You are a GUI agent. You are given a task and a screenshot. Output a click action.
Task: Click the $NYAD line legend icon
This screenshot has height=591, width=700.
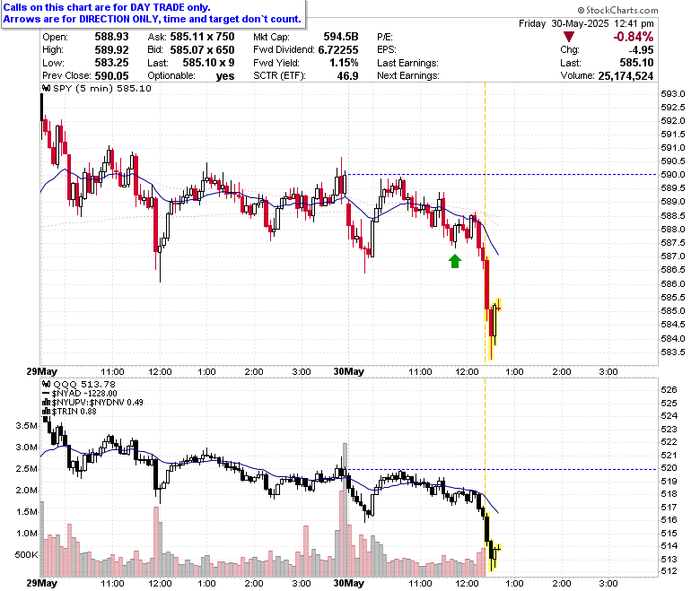point(46,394)
